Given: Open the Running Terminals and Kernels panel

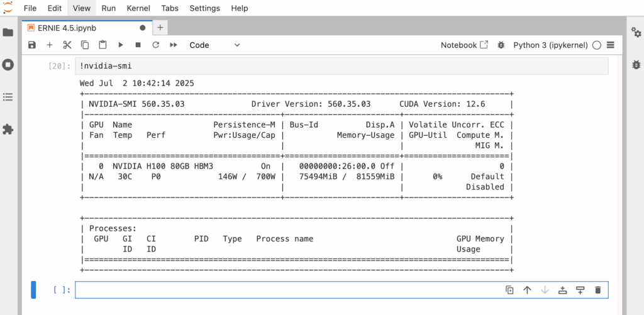Looking at the screenshot, I should (8, 65).
